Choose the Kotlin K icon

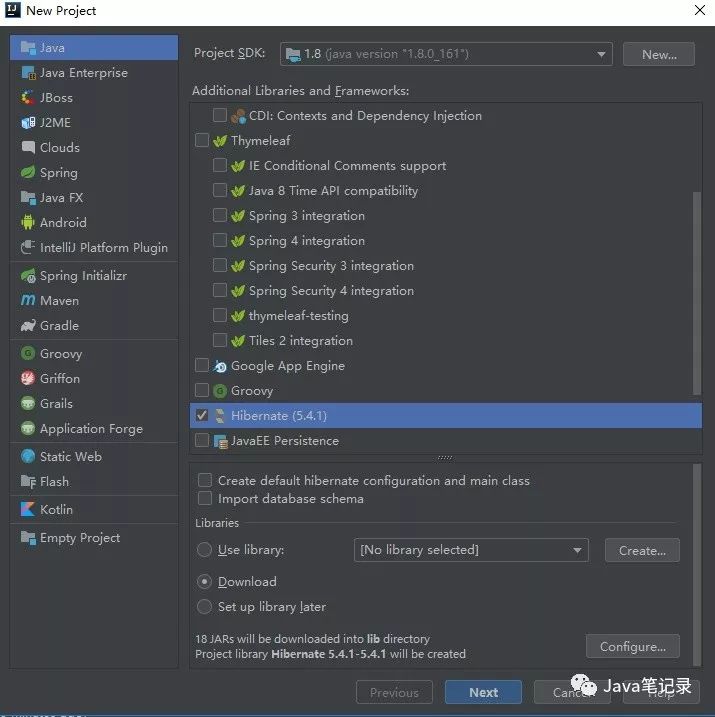pos(28,509)
